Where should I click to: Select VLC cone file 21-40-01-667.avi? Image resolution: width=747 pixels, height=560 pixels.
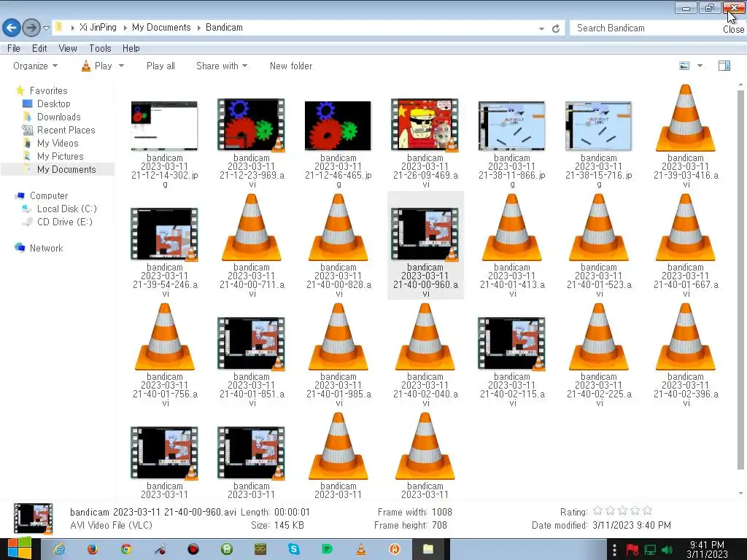685,227
